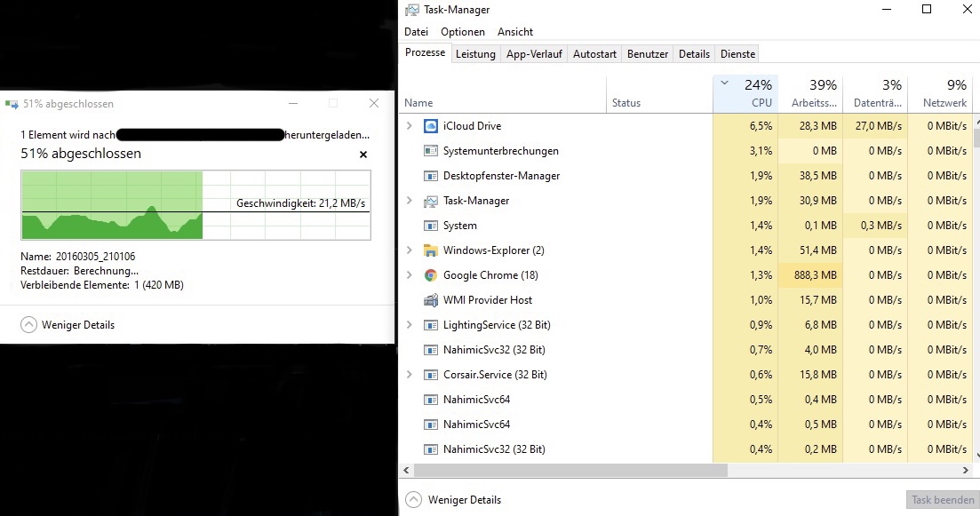The width and height of the screenshot is (980, 516).
Task: Click the Desktopfenster-Manager process icon
Action: [x=431, y=176]
